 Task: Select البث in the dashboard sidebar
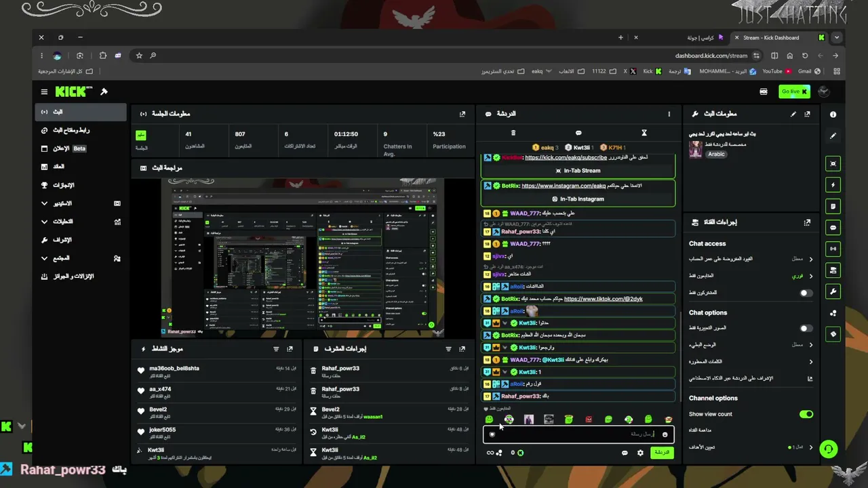(x=81, y=112)
